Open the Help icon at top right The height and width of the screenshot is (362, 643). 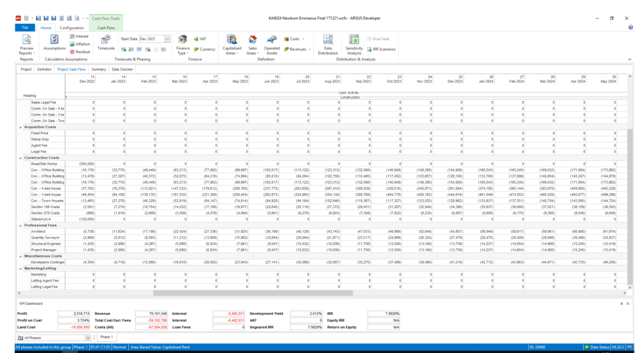coord(630,27)
